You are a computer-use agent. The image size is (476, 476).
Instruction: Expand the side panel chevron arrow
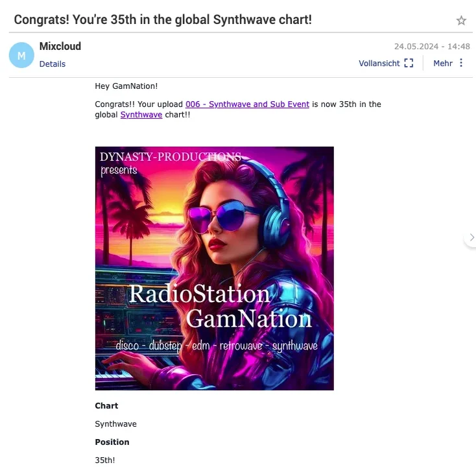pos(471,237)
